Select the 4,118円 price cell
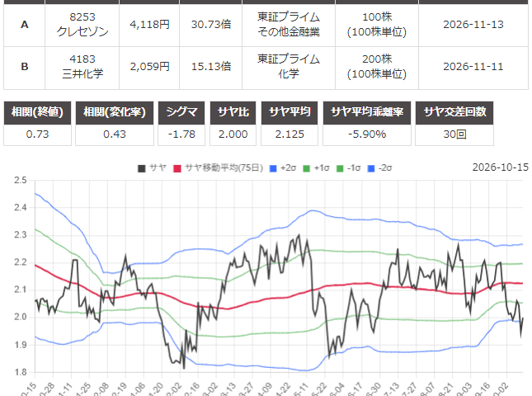Image resolution: width=532 pixels, height=396 pixels. (x=149, y=25)
